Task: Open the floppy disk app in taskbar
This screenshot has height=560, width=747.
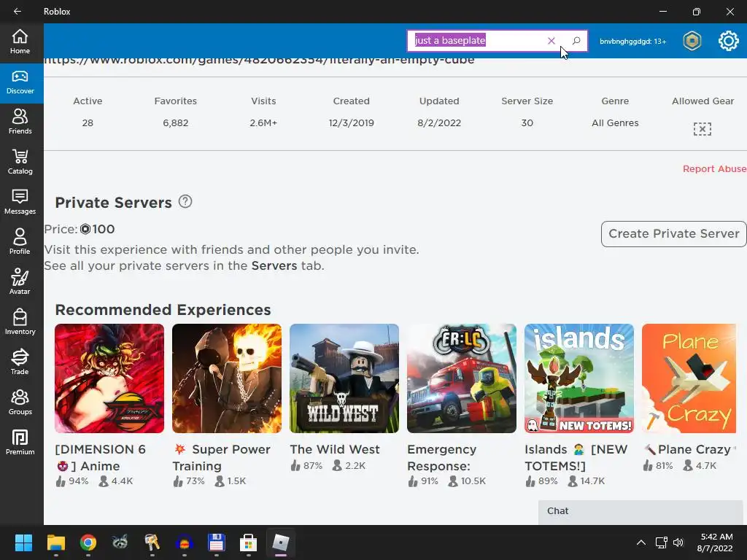Action: tap(216, 542)
